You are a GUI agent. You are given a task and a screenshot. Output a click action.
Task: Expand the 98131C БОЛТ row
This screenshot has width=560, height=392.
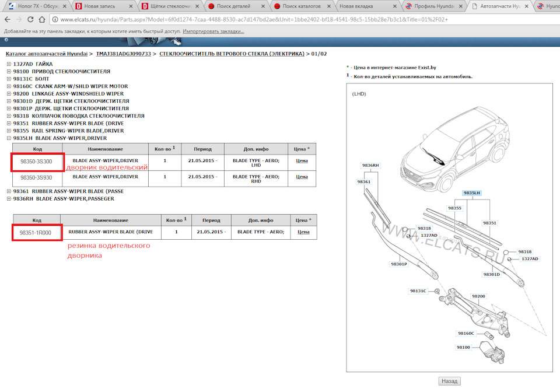[9, 79]
